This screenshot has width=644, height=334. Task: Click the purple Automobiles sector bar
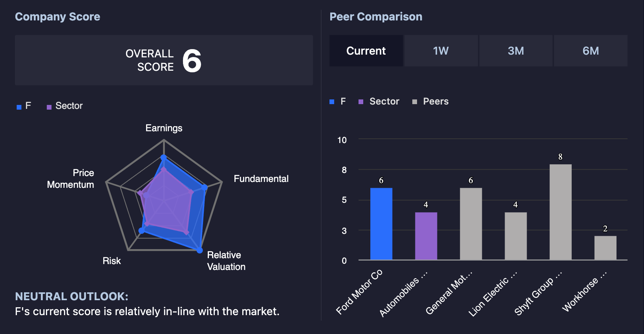point(426,236)
